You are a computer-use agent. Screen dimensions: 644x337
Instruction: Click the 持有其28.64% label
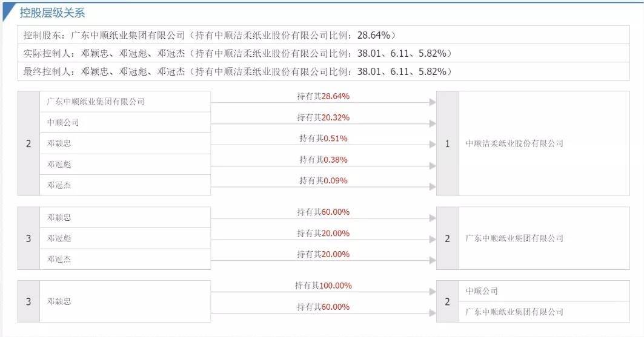(324, 96)
